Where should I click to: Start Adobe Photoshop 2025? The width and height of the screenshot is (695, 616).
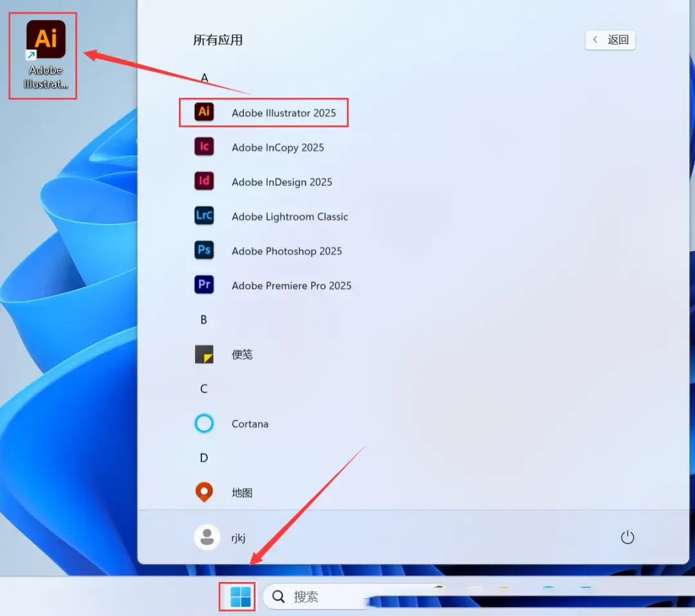point(286,251)
